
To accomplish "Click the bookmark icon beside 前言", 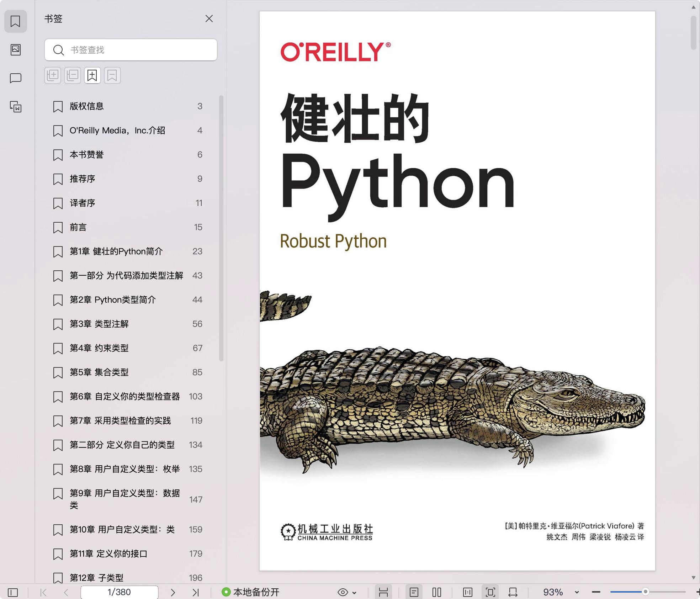I will pyautogui.click(x=58, y=227).
